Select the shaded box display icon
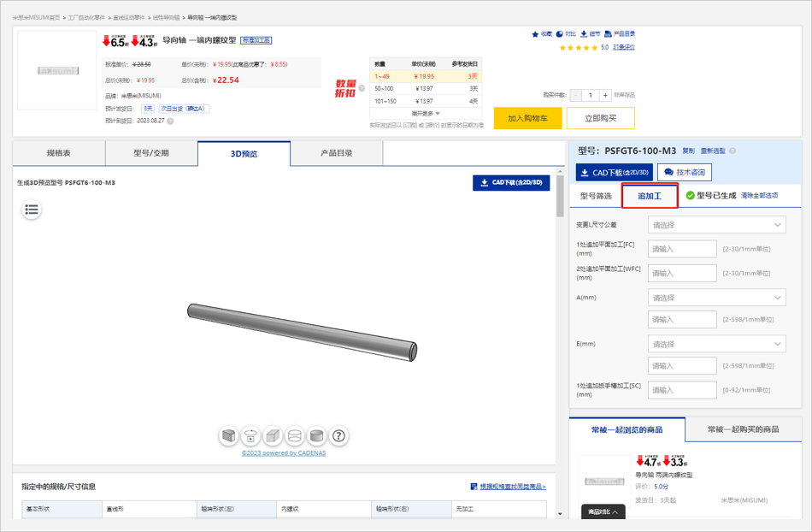Image resolution: width=812 pixels, height=532 pixels. (x=273, y=436)
